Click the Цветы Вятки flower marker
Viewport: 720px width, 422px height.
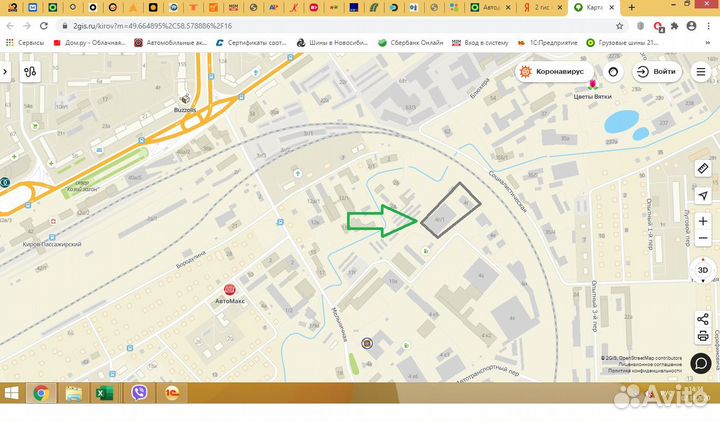pos(593,85)
